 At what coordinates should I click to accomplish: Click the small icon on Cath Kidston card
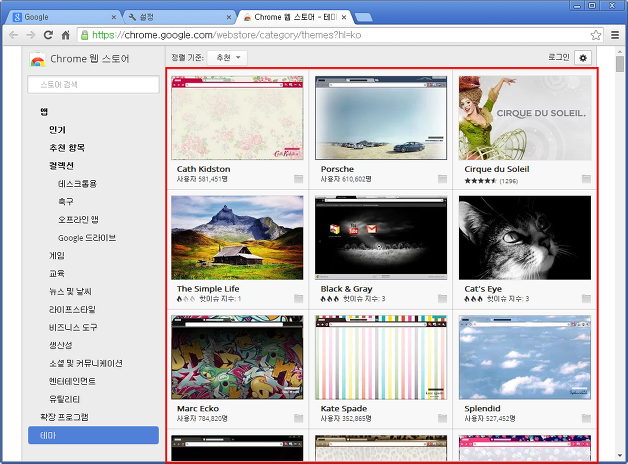pyautogui.click(x=298, y=179)
